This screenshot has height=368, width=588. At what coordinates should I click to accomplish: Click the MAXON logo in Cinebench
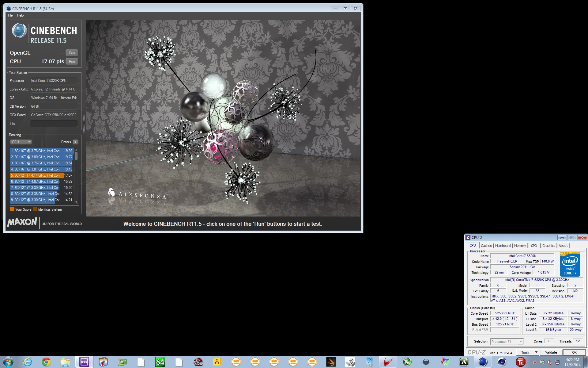(x=22, y=222)
